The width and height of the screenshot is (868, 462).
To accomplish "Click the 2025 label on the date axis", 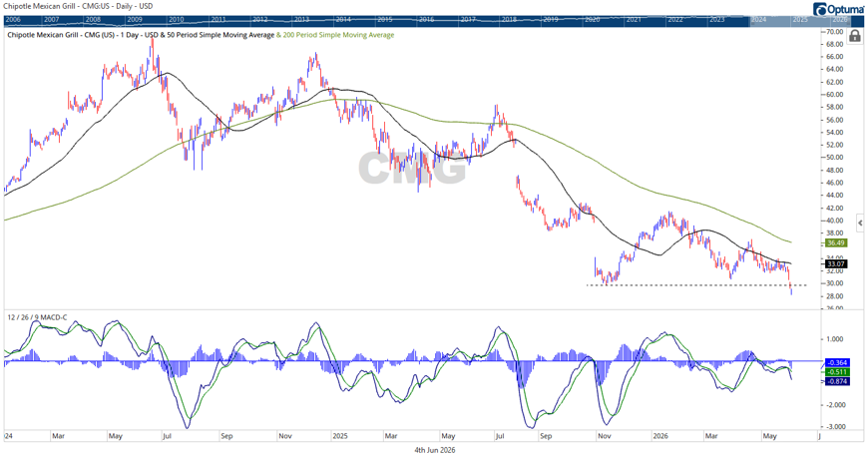I will pos(340,436).
